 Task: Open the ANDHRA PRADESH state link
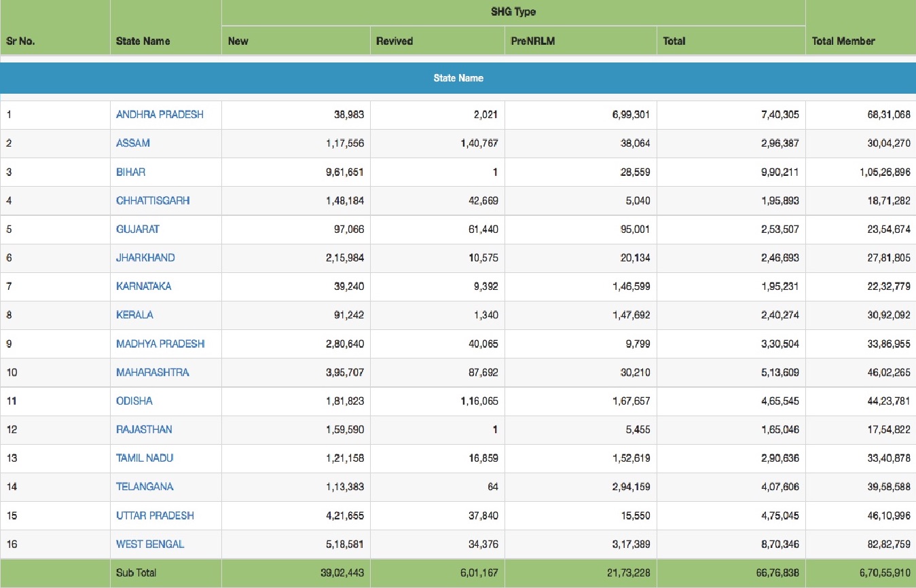160,115
